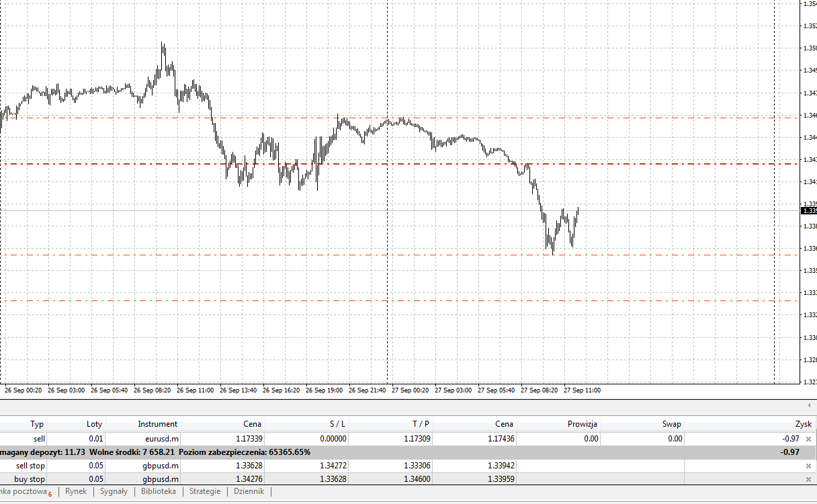Open the Rynek tab

(76, 491)
